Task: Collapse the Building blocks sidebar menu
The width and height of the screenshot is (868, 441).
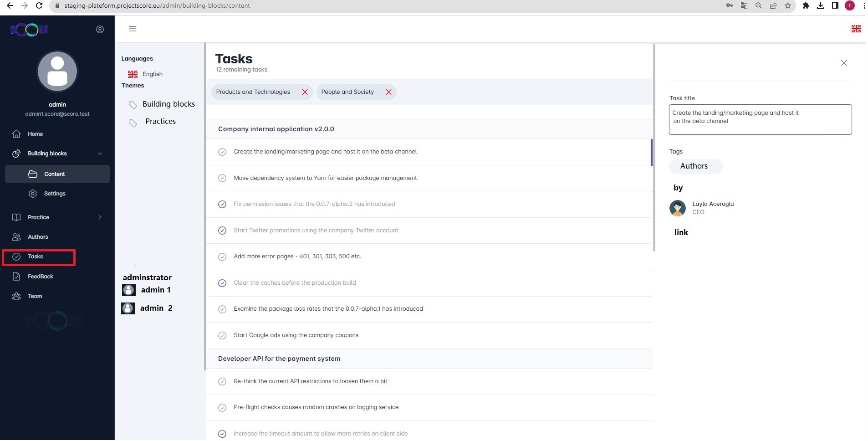Action: tap(100, 154)
